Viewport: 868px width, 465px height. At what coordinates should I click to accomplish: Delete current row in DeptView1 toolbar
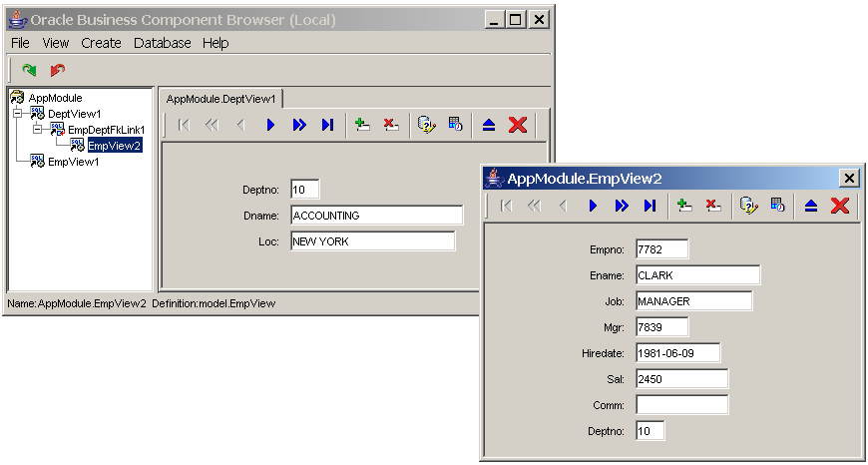point(391,125)
